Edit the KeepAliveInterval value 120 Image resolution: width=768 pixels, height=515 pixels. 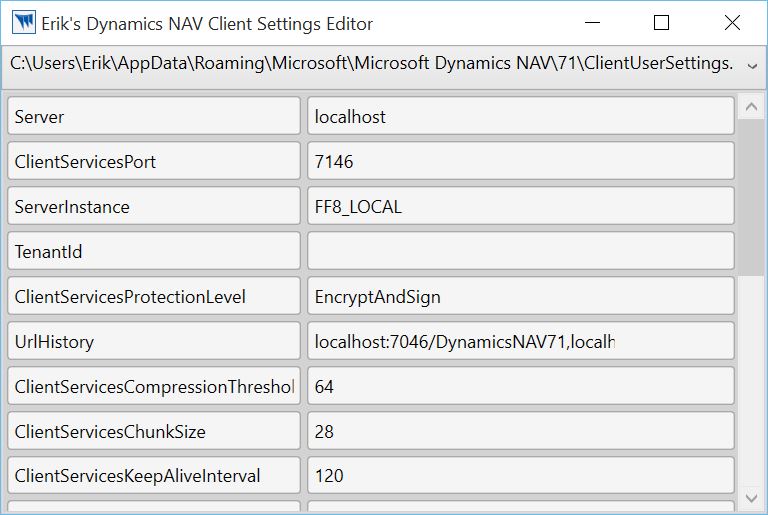click(x=521, y=475)
